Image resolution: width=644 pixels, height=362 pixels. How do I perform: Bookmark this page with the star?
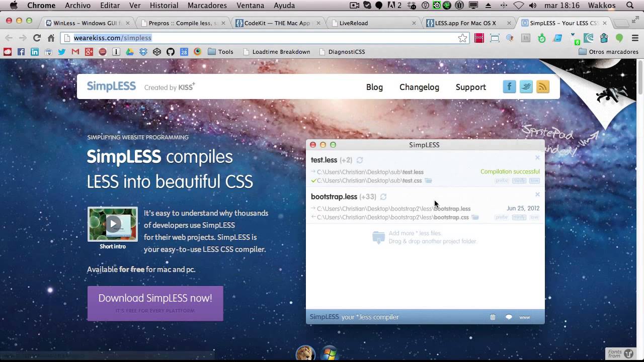[x=462, y=38]
